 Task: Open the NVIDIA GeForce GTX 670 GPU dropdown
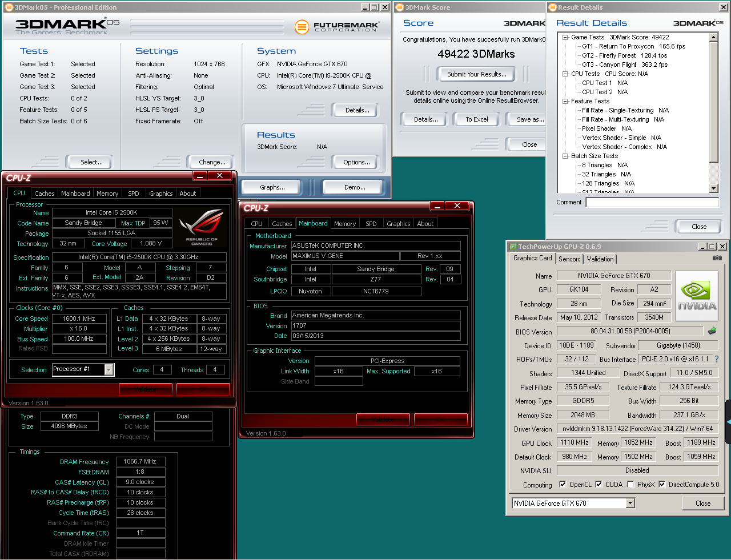point(630,503)
